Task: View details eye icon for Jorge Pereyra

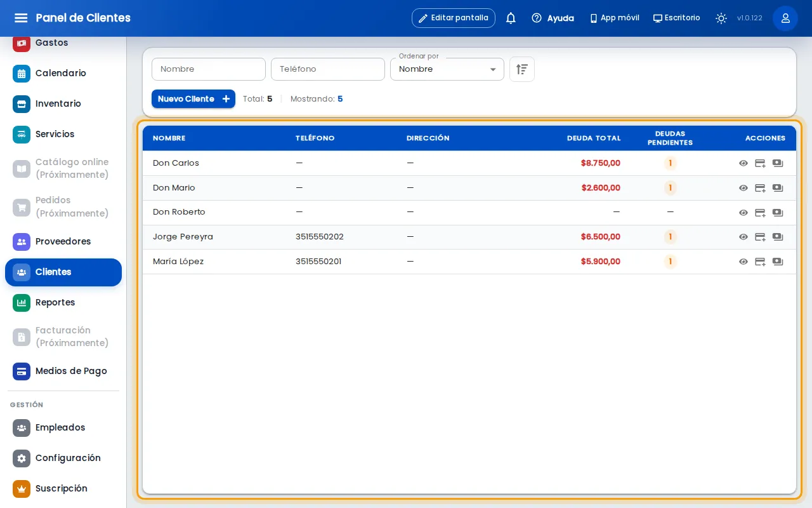Action: (x=743, y=237)
